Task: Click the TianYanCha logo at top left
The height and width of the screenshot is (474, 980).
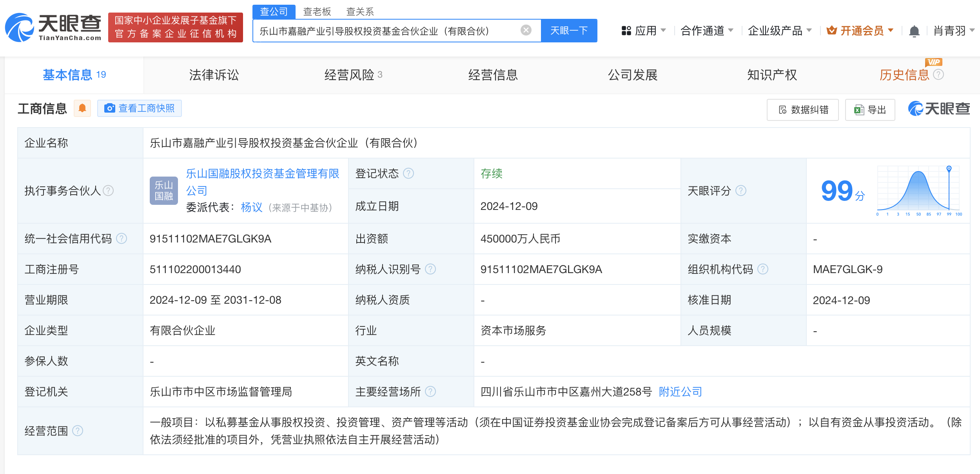Action: (x=53, y=27)
